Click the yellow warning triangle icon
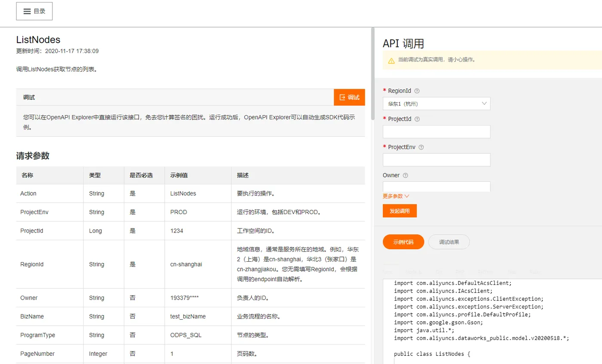Screen dimensions: 602x364 click(x=391, y=61)
